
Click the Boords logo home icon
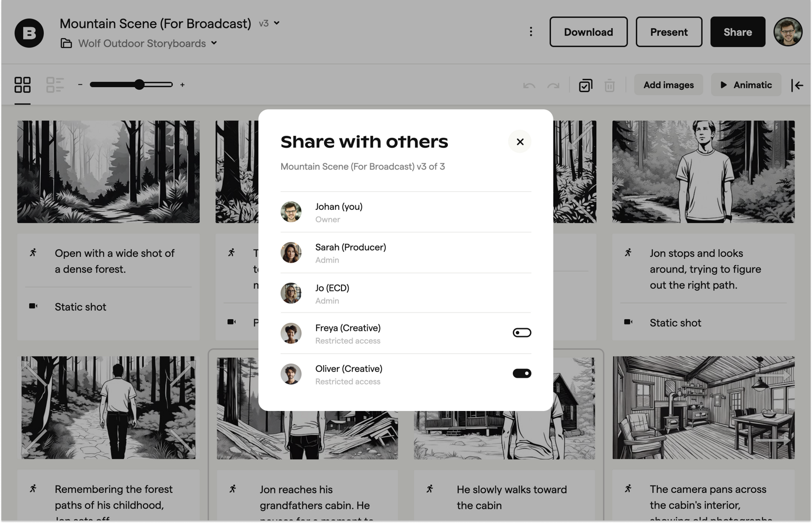pos(29,33)
